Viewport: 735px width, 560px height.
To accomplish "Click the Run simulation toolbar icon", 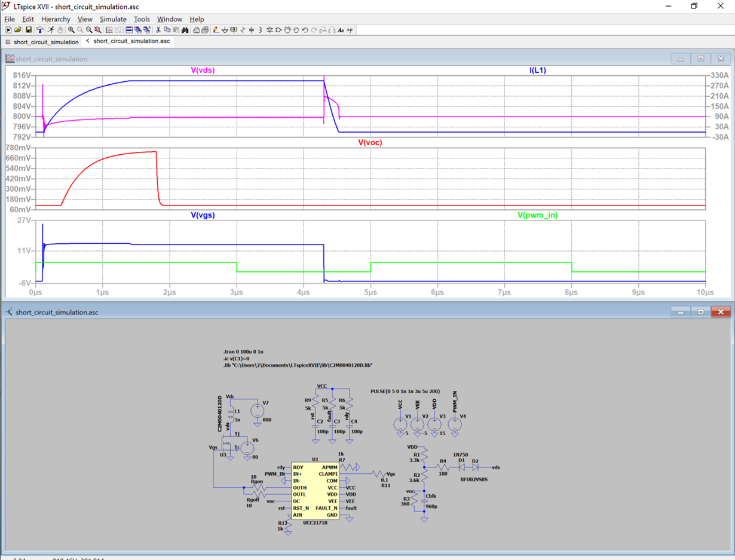I will click(x=51, y=30).
